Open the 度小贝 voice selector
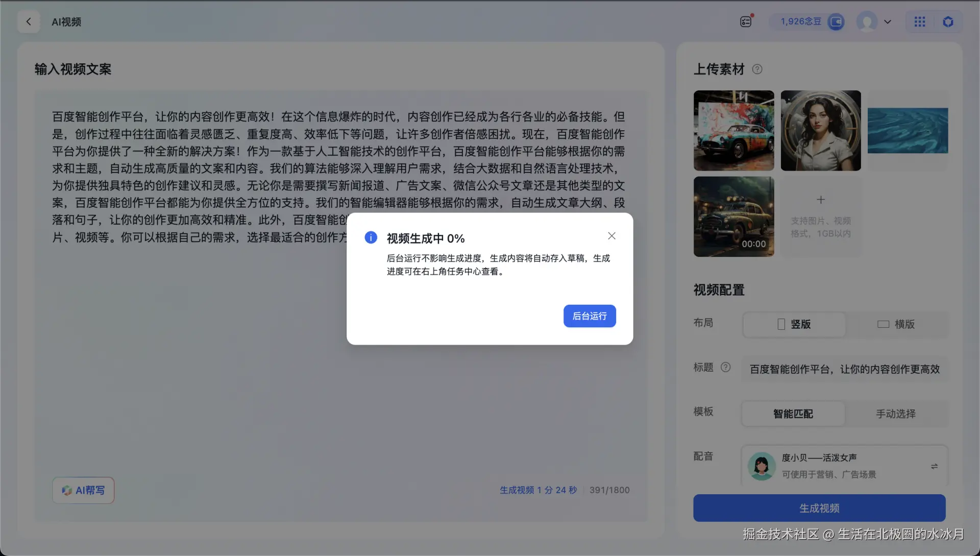Image resolution: width=980 pixels, height=556 pixels. (x=845, y=466)
